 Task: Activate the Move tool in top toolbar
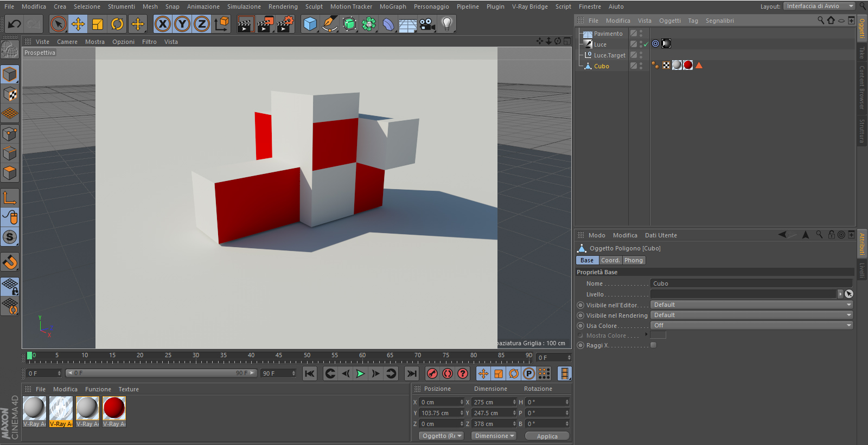click(78, 24)
